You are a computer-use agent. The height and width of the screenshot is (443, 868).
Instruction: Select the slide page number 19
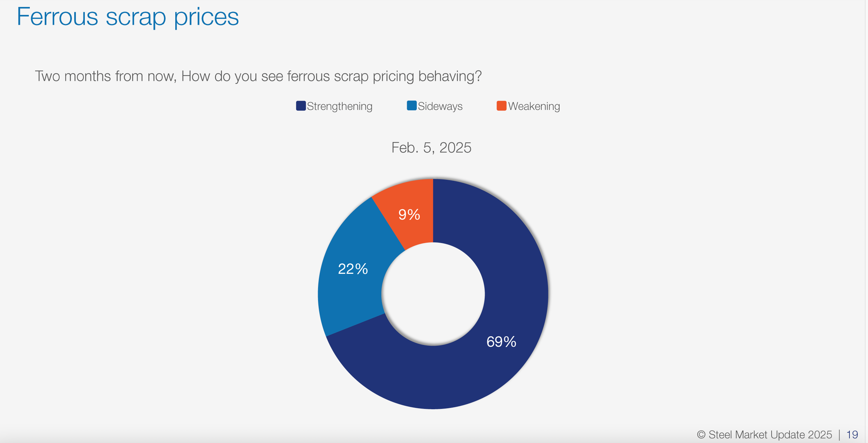point(852,435)
